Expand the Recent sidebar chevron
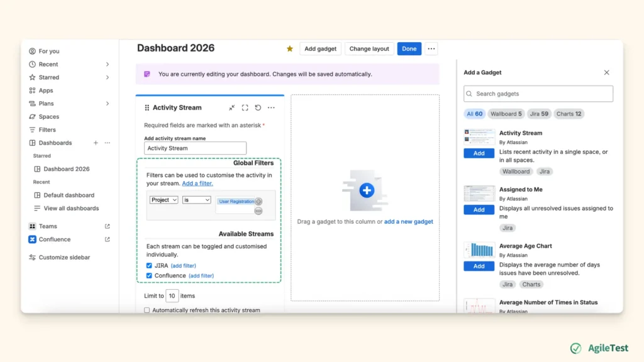Image resolution: width=644 pixels, height=362 pixels. (108, 64)
